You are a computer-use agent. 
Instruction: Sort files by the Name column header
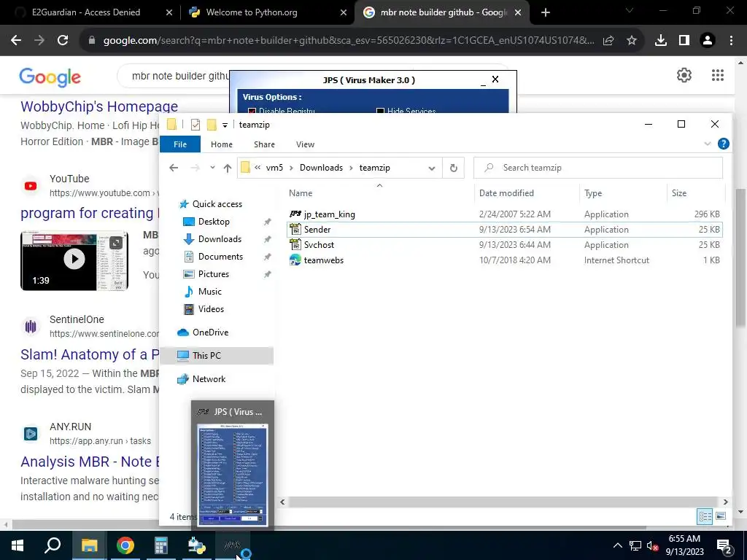[x=301, y=192]
